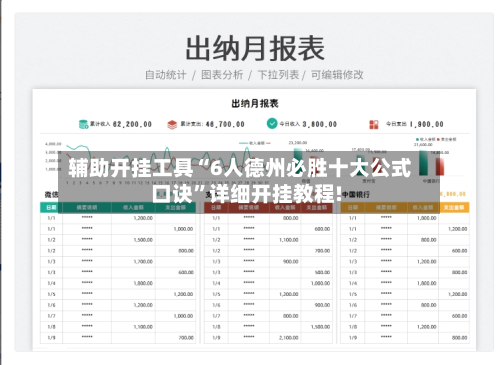
Task: Click the red grid icon beside 今日支出
Action: (x=374, y=124)
